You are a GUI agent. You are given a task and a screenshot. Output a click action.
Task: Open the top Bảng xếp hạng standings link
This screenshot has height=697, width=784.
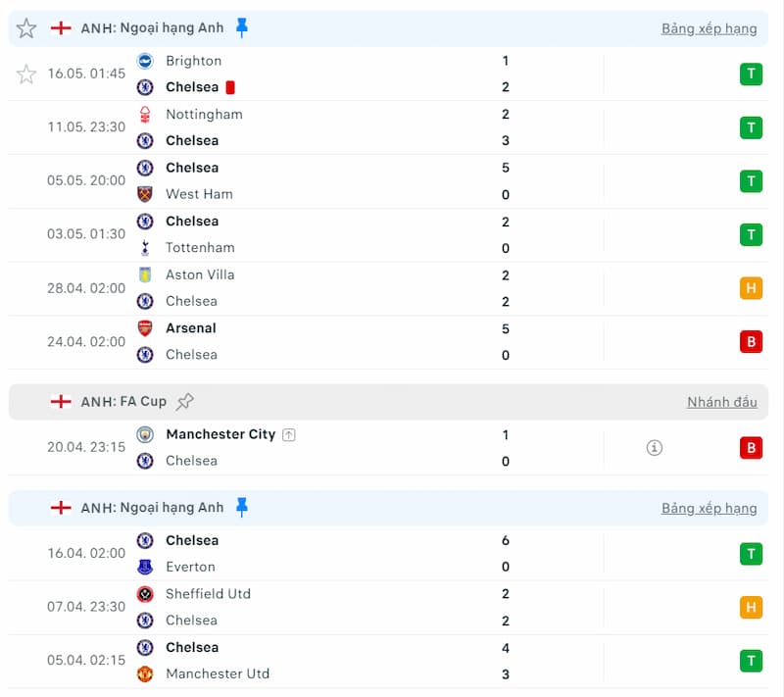709,28
